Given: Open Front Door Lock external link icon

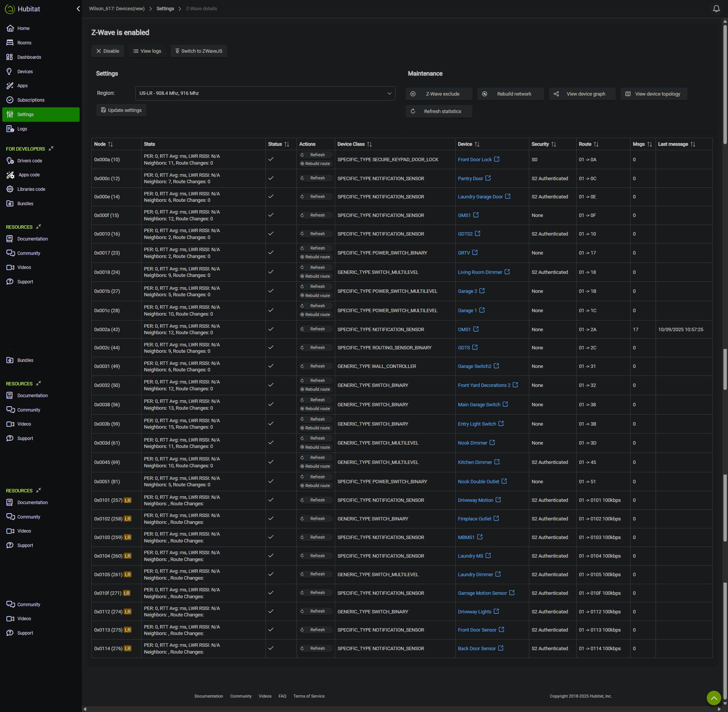Looking at the screenshot, I should (497, 159).
